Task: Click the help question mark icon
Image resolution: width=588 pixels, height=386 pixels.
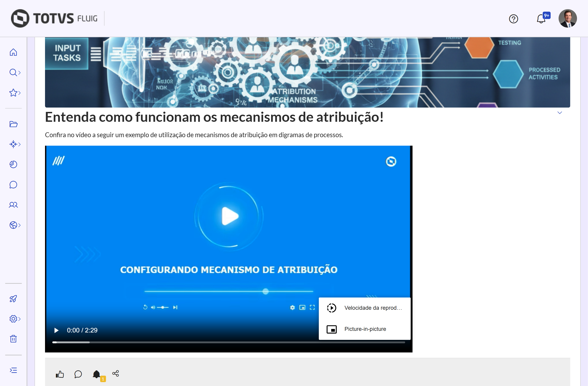Action: [x=513, y=19]
